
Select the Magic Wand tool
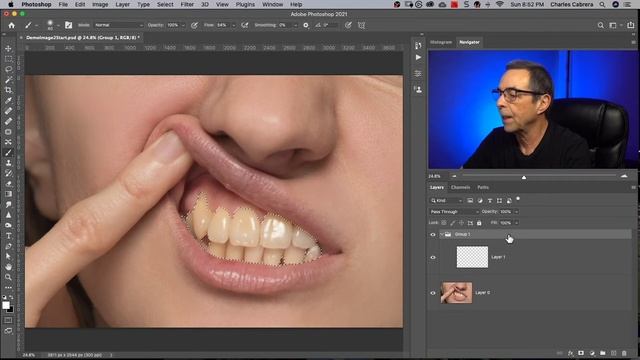[x=8, y=80]
